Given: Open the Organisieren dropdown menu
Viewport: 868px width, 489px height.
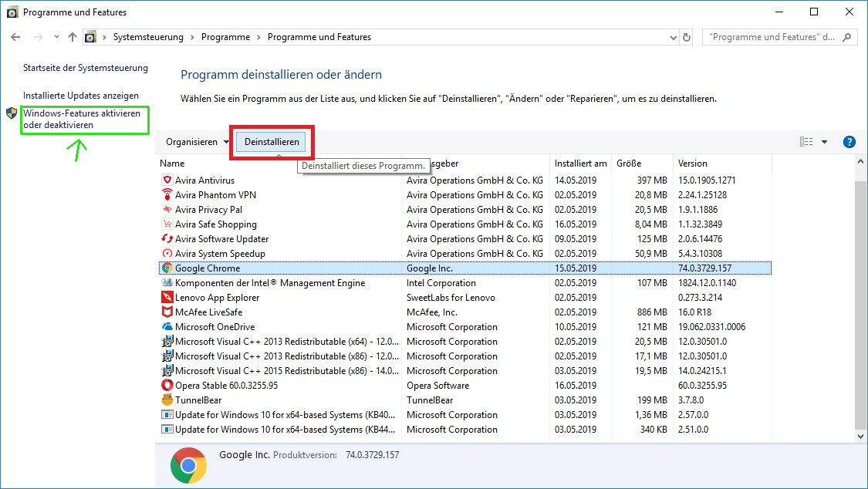Looking at the screenshot, I should [x=197, y=142].
